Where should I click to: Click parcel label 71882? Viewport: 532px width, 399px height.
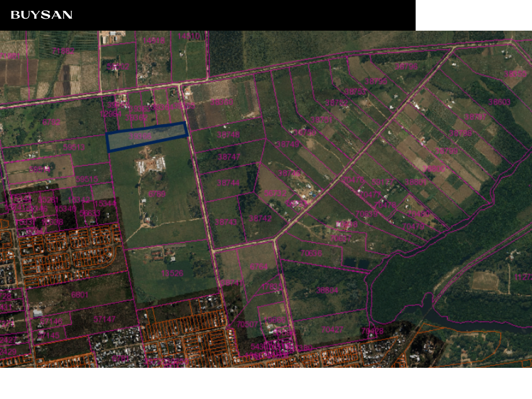(63, 51)
